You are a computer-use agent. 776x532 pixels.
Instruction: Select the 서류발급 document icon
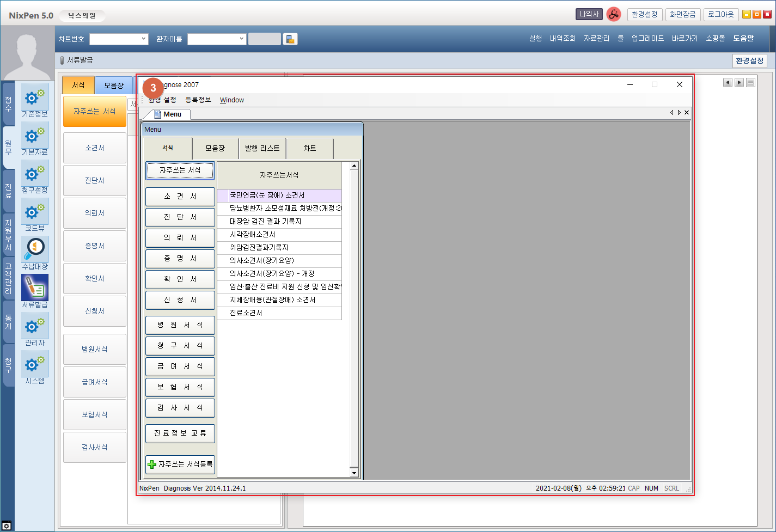pyautogui.click(x=35, y=288)
